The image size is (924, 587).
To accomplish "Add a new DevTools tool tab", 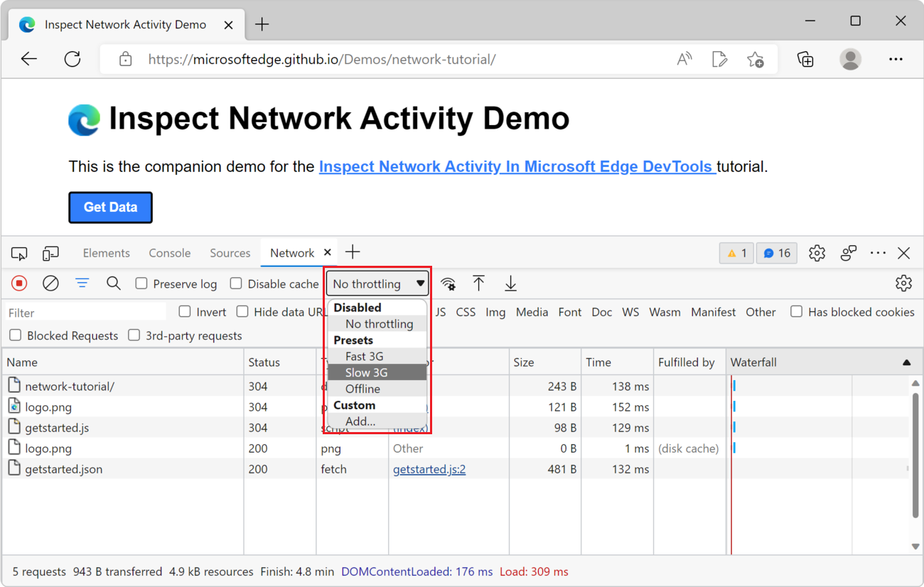I will click(353, 252).
